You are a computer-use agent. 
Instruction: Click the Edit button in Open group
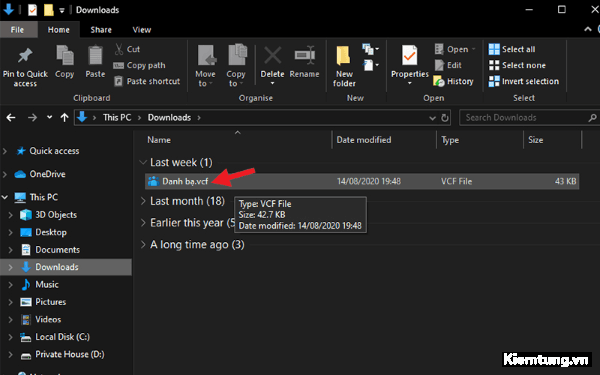coord(448,65)
